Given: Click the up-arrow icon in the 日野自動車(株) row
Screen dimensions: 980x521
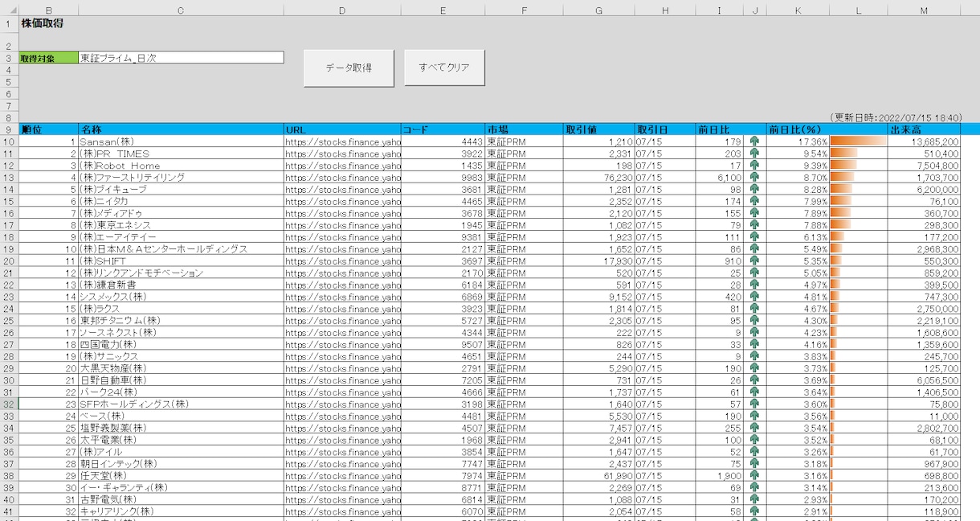Looking at the screenshot, I should point(754,380).
